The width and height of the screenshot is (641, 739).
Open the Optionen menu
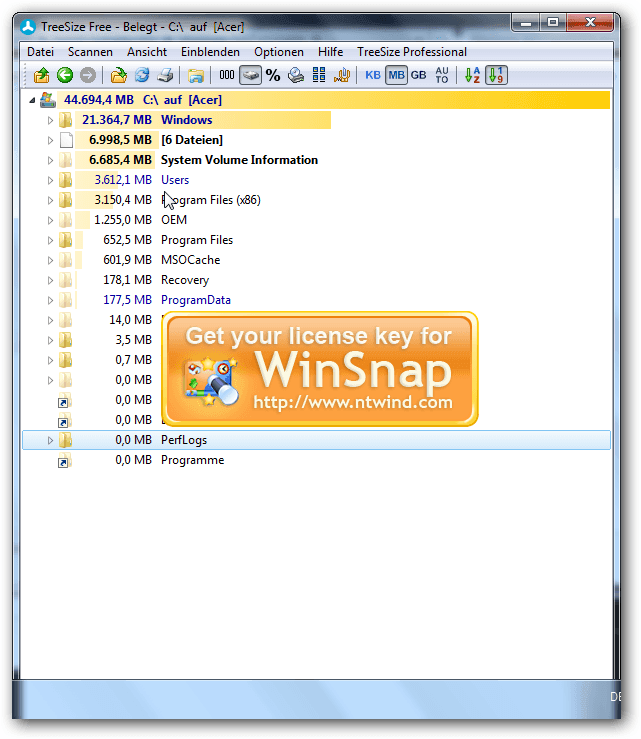click(279, 52)
